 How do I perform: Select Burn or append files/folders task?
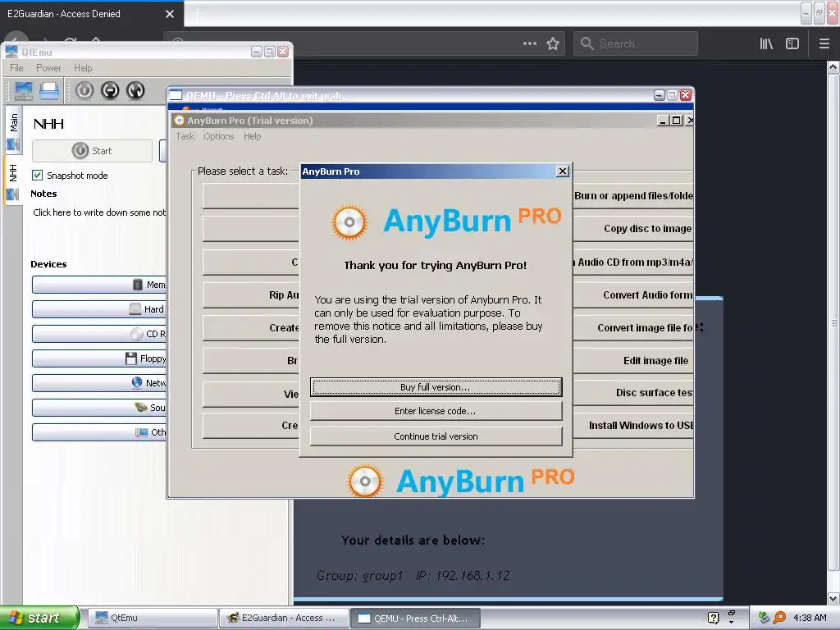pyautogui.click(x=633, y=195)
